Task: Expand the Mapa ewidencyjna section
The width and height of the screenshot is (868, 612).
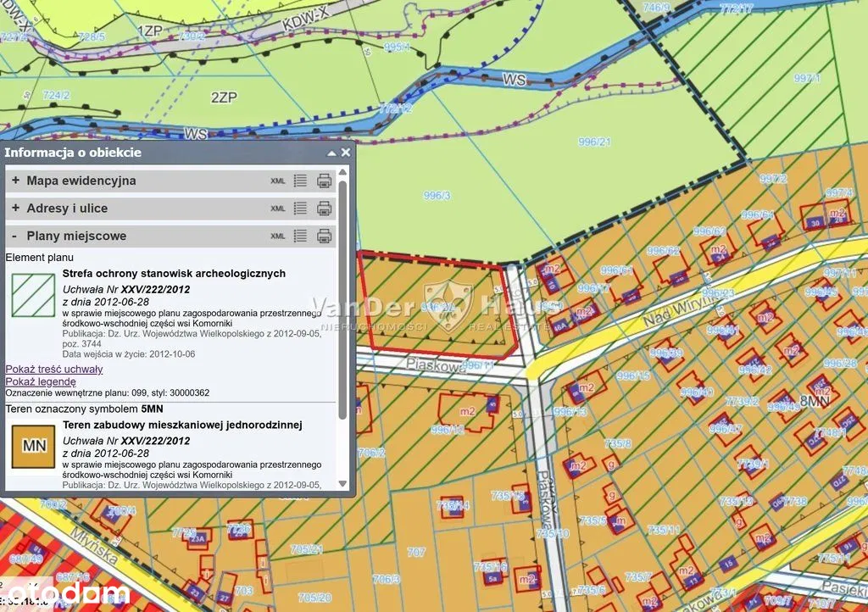Action: click(15, 181)
